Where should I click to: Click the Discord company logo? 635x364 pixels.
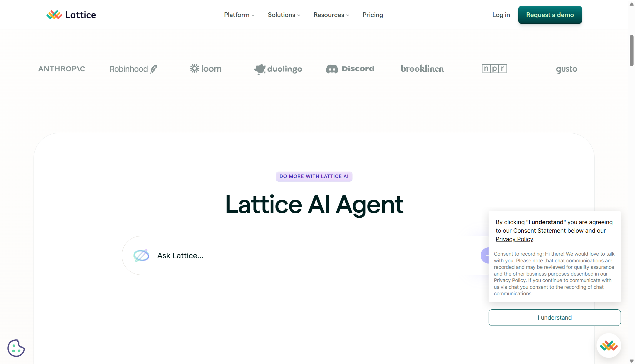[350, 69]
